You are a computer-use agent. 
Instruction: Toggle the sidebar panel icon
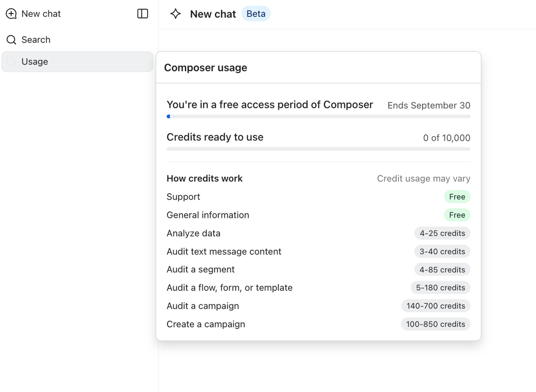(143, 14)
